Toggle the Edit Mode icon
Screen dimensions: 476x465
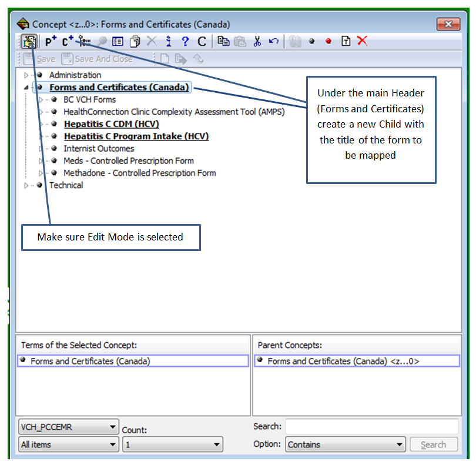pyautogui.click(x=29, y=42)
